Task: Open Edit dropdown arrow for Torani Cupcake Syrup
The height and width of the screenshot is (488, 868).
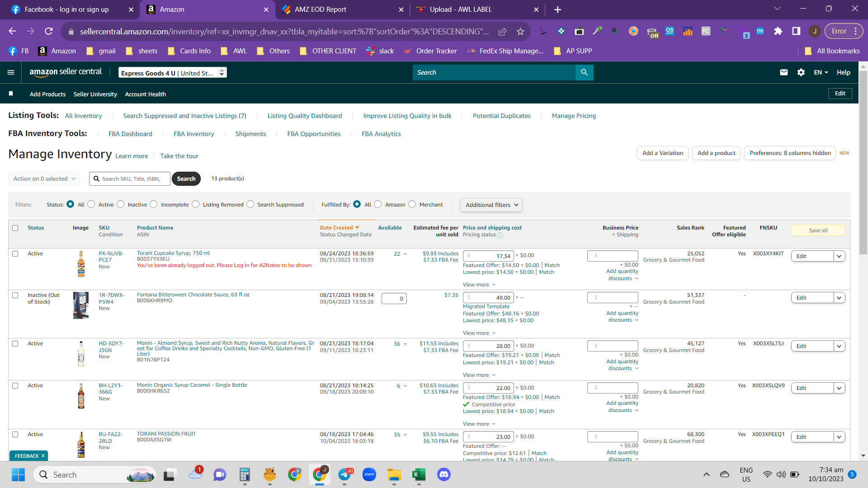Action: (x=840, y=256)
